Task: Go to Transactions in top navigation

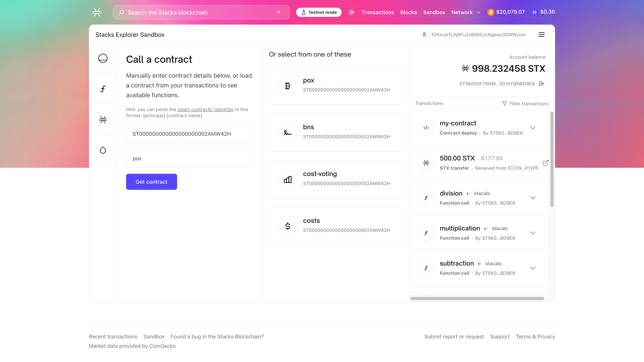Action: pos(378,12)
